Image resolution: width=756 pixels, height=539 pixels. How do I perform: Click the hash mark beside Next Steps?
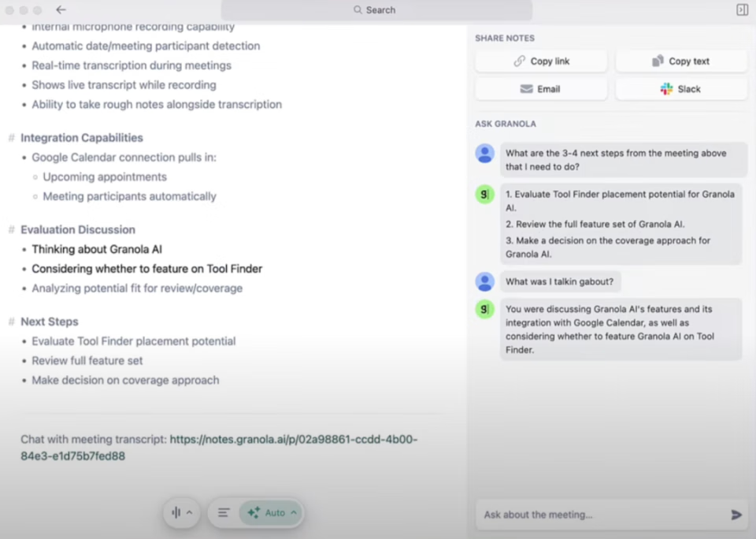(x=11, y=322)
